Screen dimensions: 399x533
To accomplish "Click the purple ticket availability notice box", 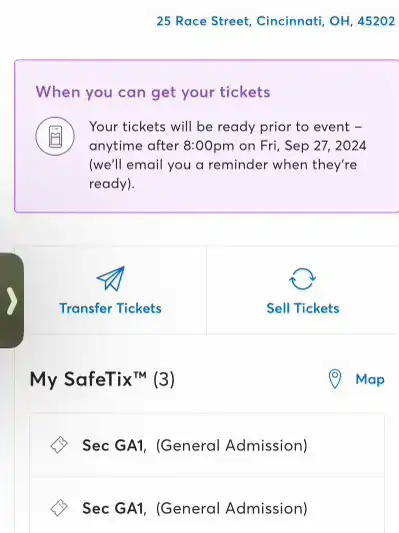I will 207,136.
